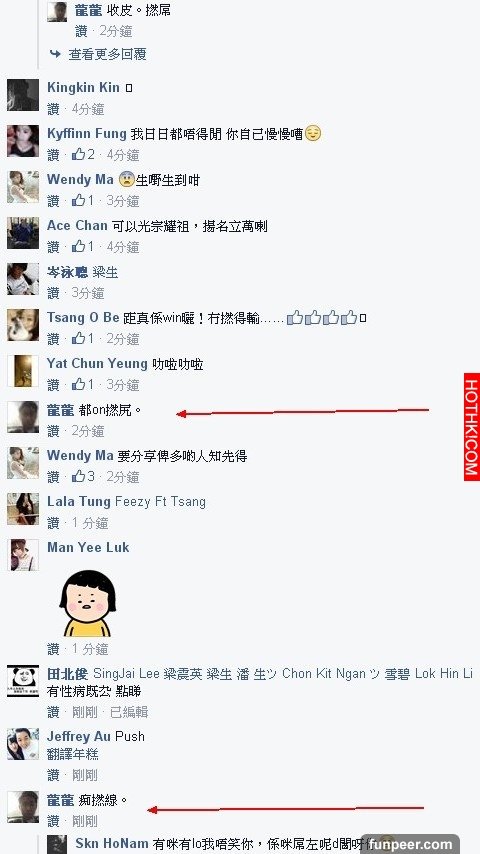
Task: Click Ace Chan's profile picture thumbnail
Action: [x=23, y=233]
